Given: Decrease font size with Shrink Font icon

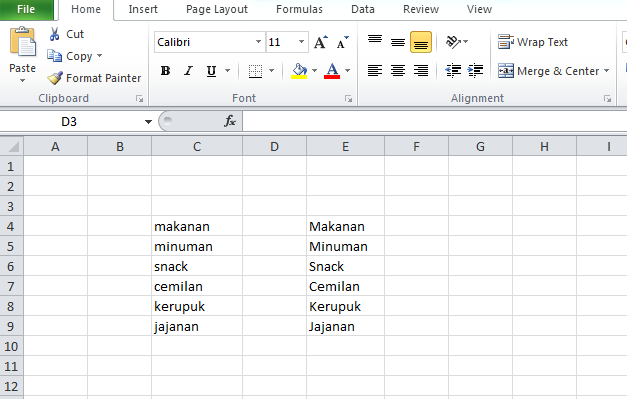Looking at the screenshot, I should [x=342, y=42].
